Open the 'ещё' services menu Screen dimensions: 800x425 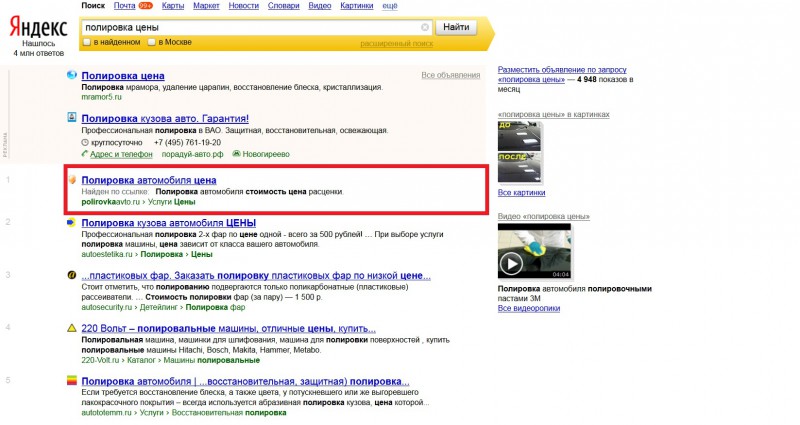[x=390, y=6]
